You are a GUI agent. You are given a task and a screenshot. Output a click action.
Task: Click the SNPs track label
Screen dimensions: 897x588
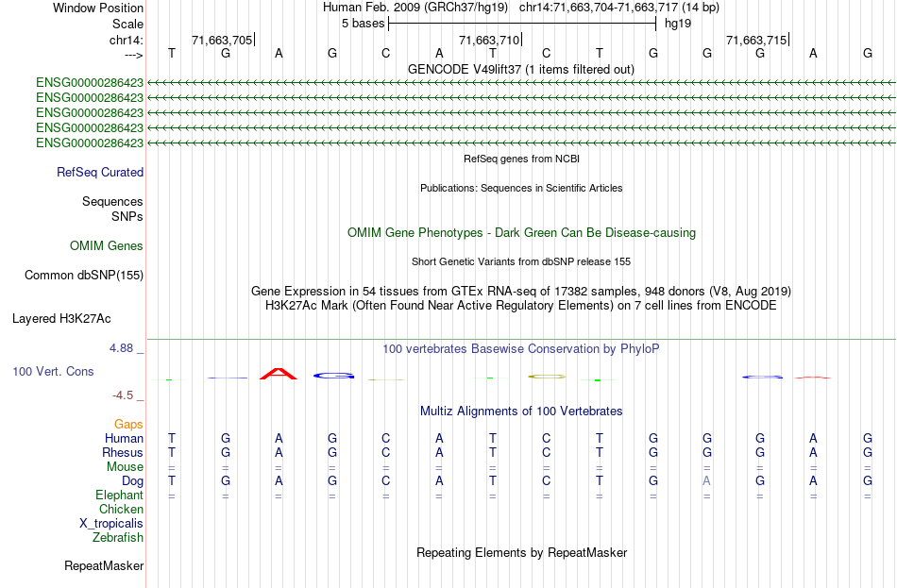tap(127, 216)
